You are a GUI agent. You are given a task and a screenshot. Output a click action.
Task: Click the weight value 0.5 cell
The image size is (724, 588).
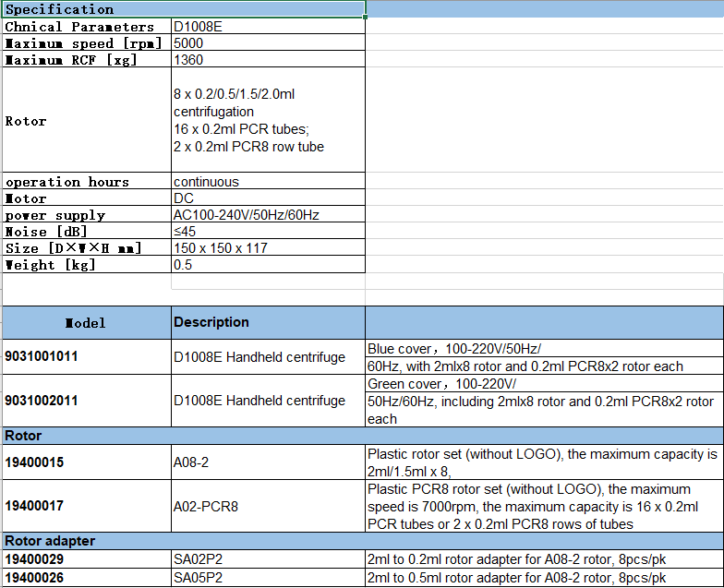268,265
